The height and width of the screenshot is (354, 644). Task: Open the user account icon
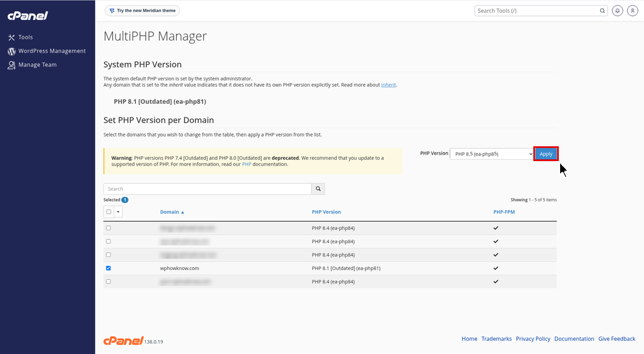[x=633, y=11]
